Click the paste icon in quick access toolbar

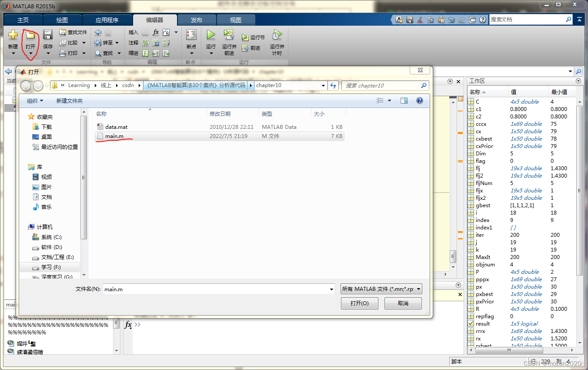(x=441, y=20)
